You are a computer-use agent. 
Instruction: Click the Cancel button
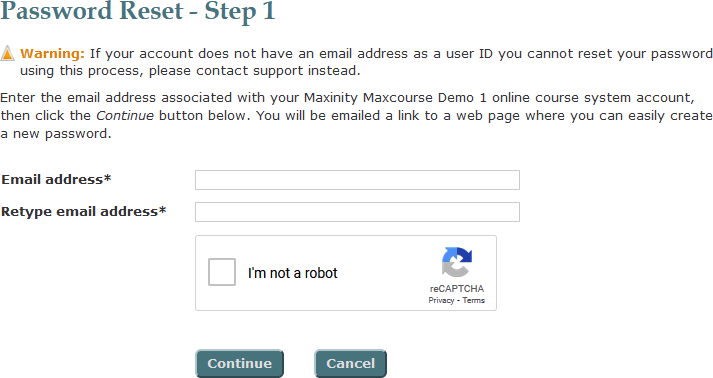pos(351,363)
